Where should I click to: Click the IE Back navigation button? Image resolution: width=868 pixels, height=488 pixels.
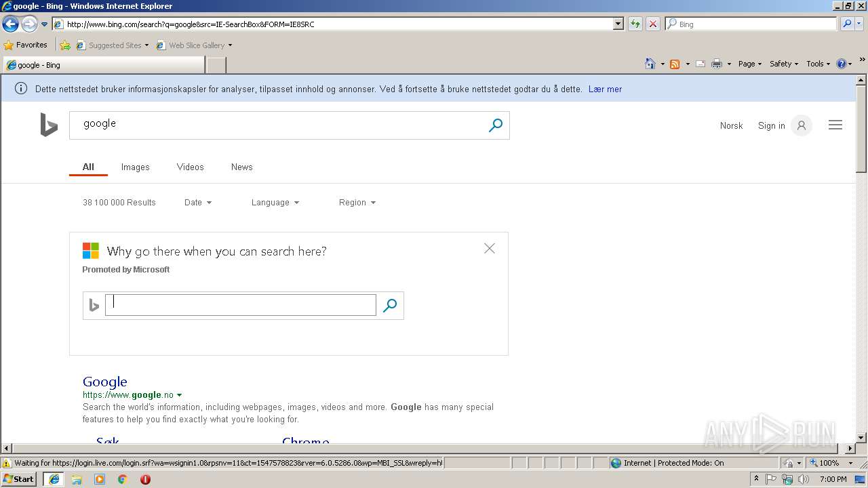tap(10, 24)
